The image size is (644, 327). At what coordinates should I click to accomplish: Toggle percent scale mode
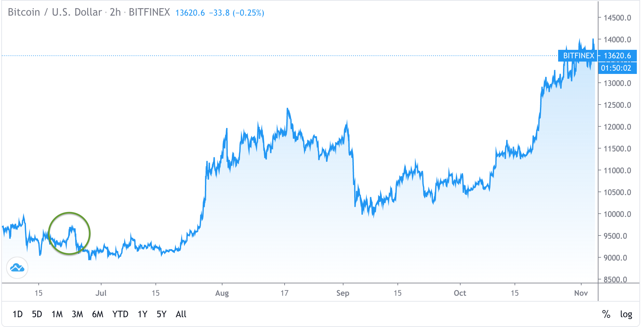point(606,314)
